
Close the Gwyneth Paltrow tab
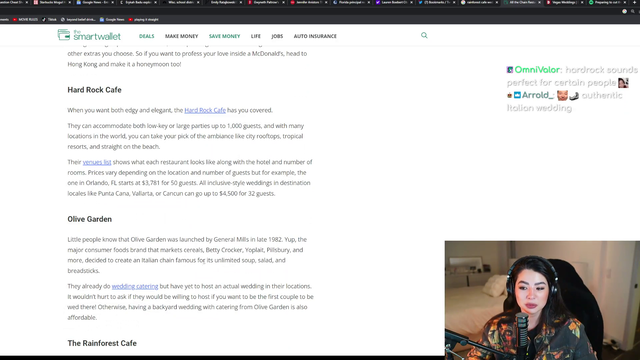point(283,2)
